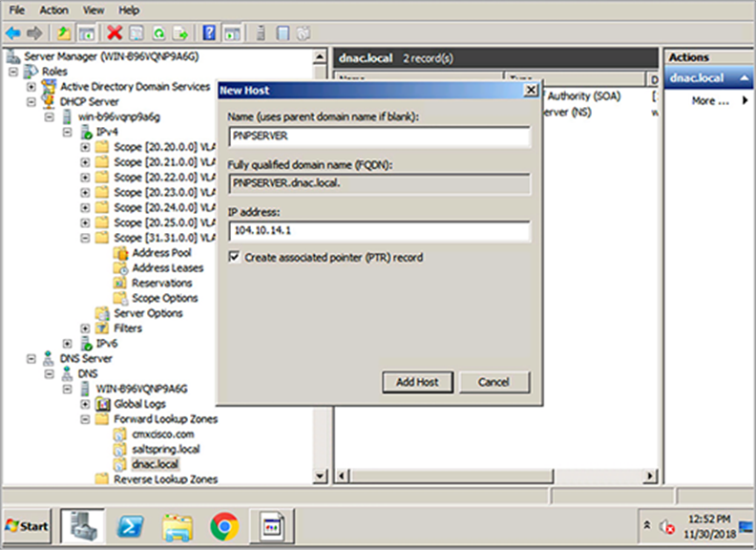Launch Google Chrome from the taskbar
Screen dimensions: 756x550
[x=224, y=526]
